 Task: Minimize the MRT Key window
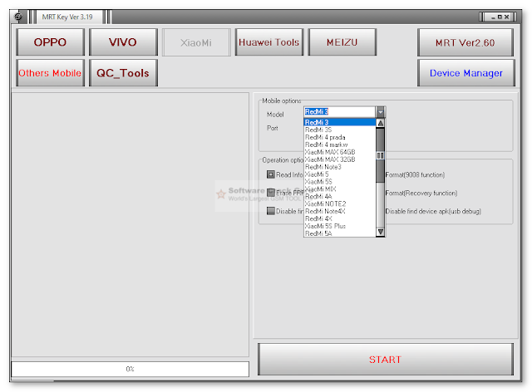tap(493, 17)
